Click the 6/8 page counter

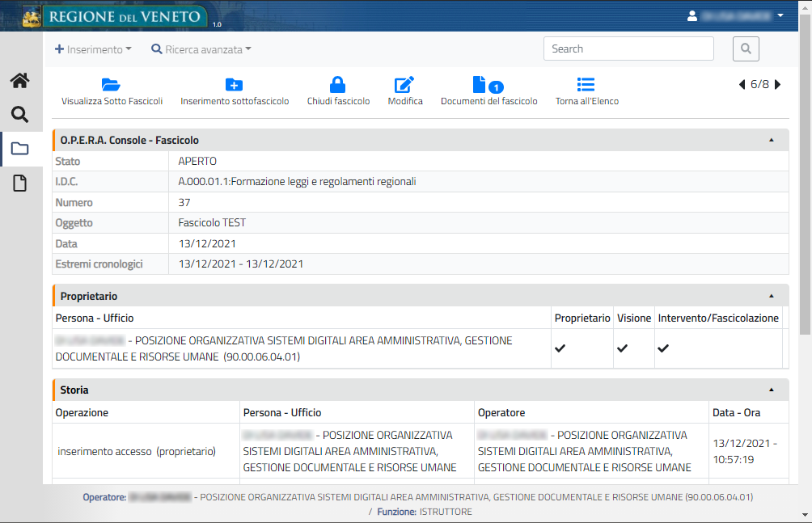tap(759, 84)
